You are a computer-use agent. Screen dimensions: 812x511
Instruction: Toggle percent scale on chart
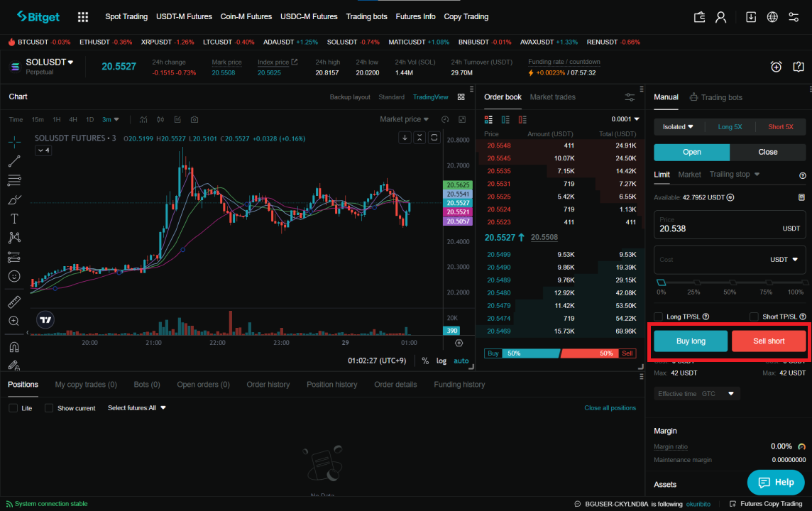point(425,361)
